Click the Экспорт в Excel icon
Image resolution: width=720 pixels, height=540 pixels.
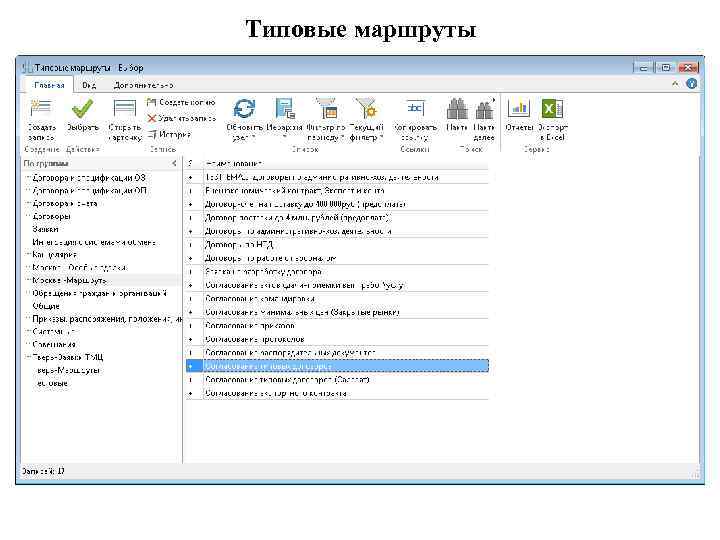pos(552,109)
